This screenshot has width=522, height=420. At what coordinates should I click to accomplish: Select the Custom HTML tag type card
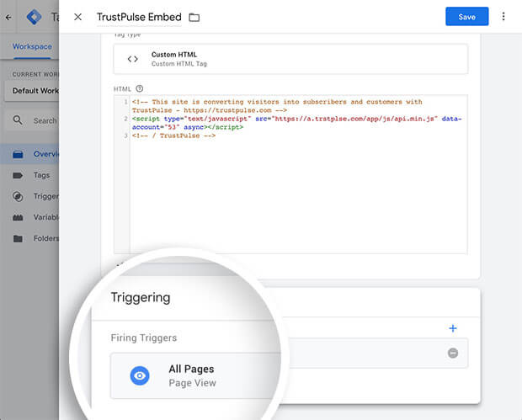pos(290,59)
